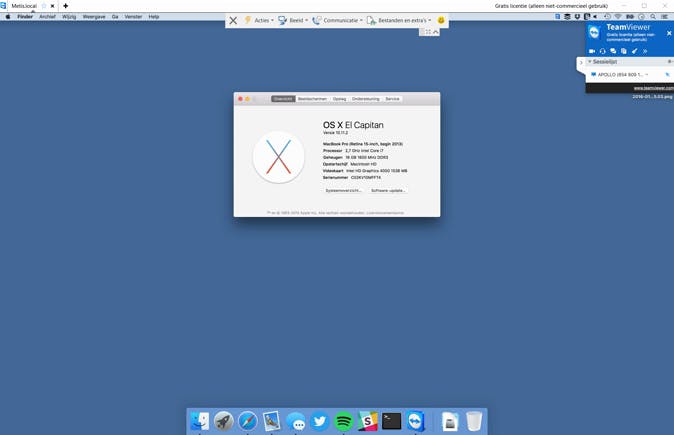Open Terminal from the Dock
The image size is (674, 435).
(x=392, y=421)
